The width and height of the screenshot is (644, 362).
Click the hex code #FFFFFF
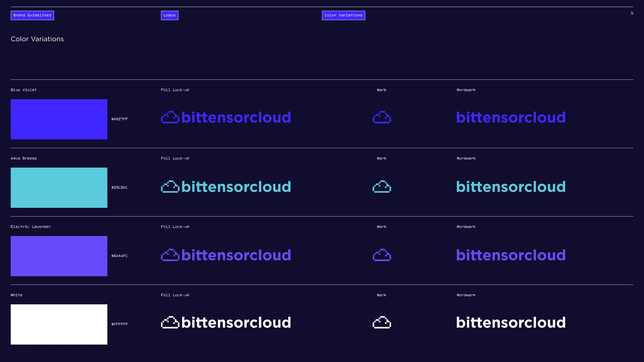pos(119,324)
